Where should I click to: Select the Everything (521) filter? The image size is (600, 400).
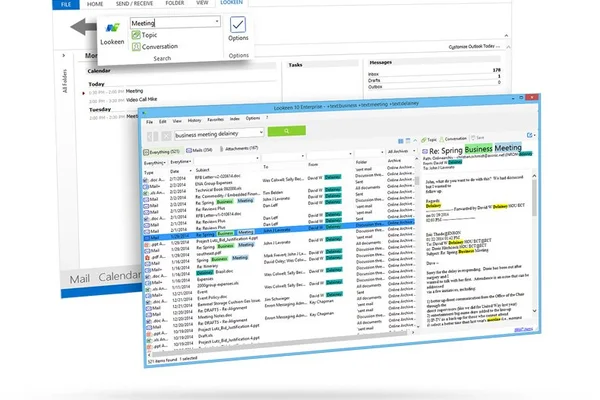click(161, 152)
